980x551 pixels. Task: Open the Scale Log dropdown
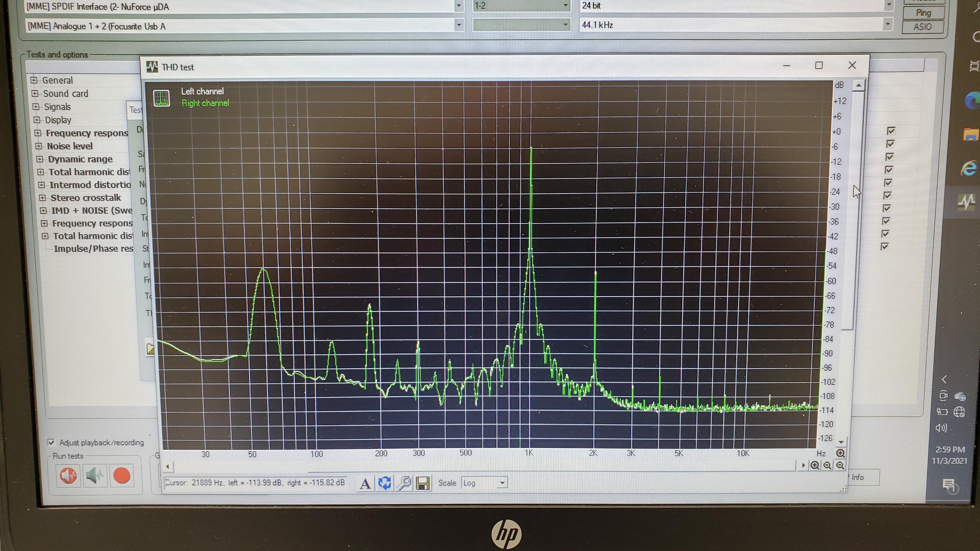[502, 483]
